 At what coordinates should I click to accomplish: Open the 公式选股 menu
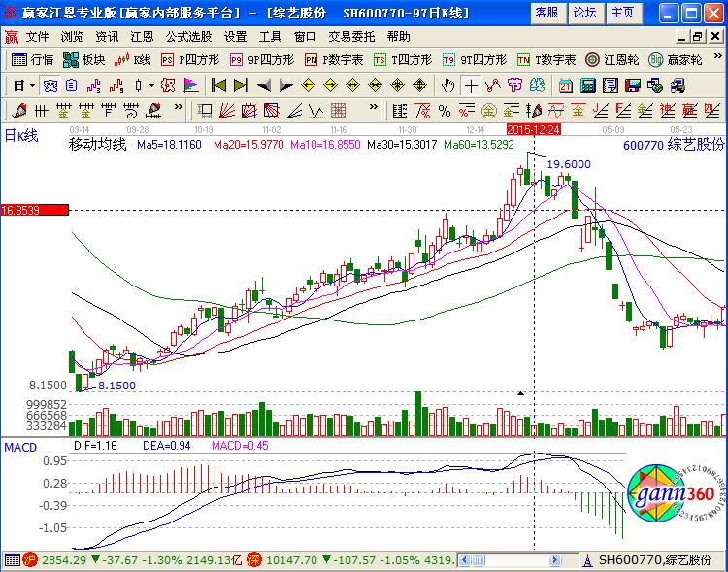[188, 36]
